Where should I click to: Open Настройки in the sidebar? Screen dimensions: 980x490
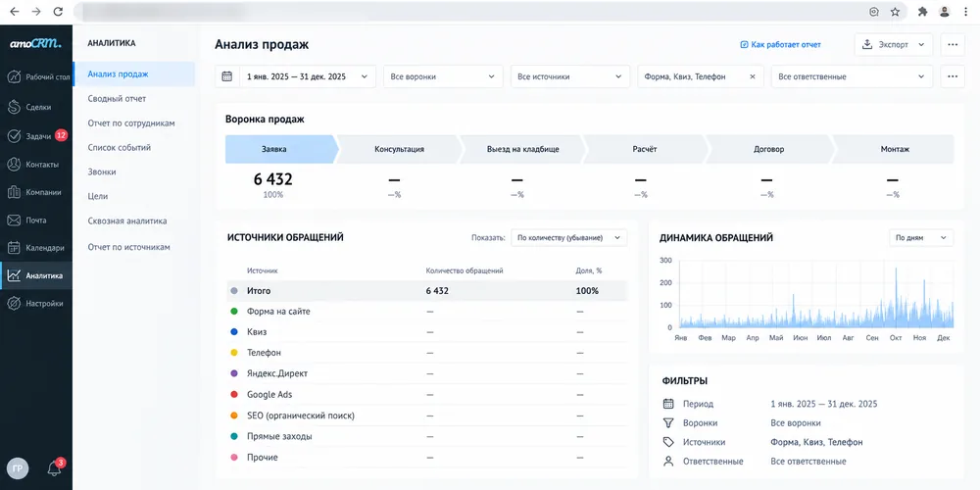coord(36,304)
